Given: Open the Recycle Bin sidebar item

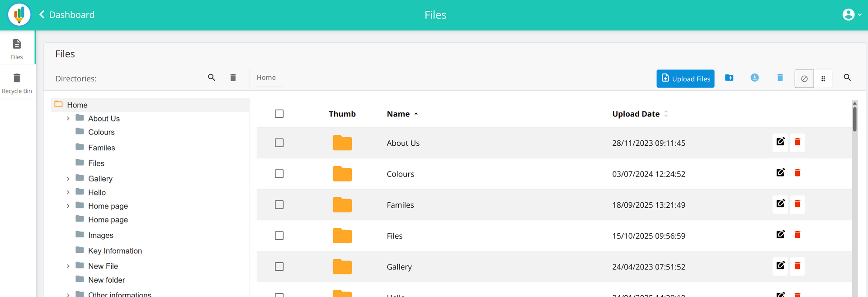Looking at the screenshot, I should pyautogui.click(x=17, y=83).
